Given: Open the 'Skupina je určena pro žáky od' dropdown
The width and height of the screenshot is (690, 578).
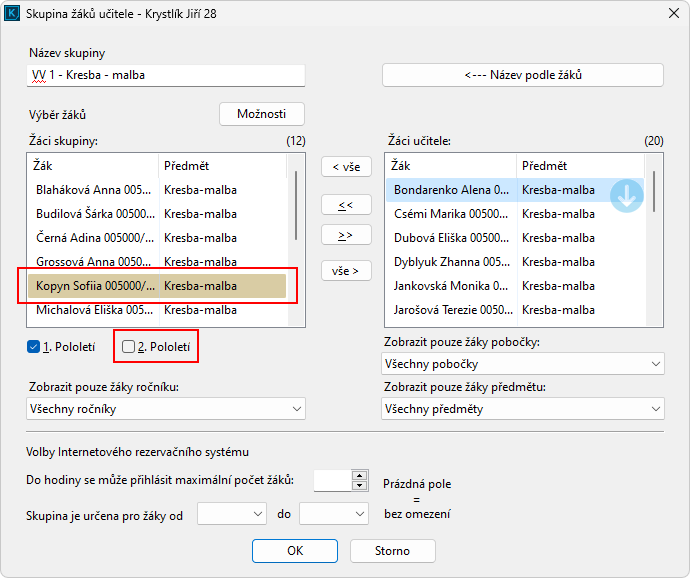Looking at the screenshot, I should point(231,514).
